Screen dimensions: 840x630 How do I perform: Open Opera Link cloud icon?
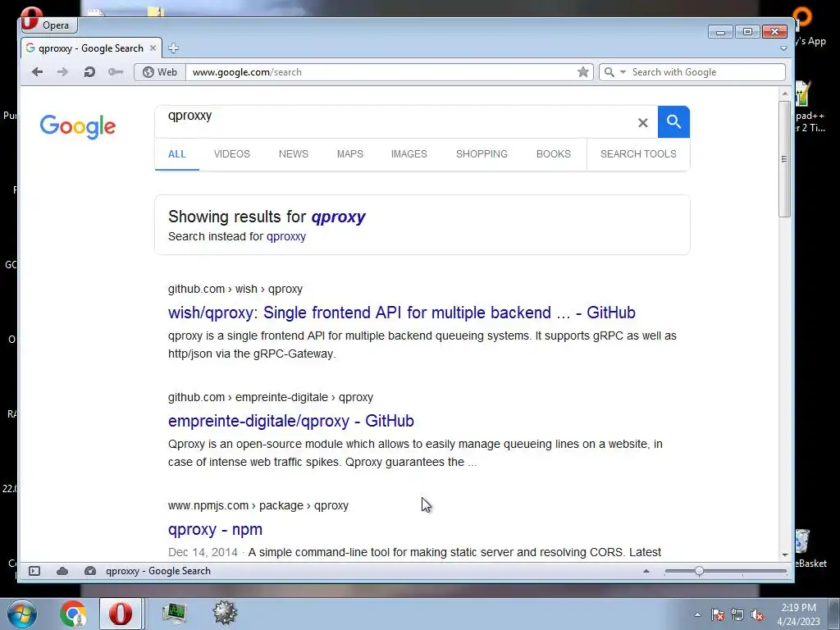point(62,571)
